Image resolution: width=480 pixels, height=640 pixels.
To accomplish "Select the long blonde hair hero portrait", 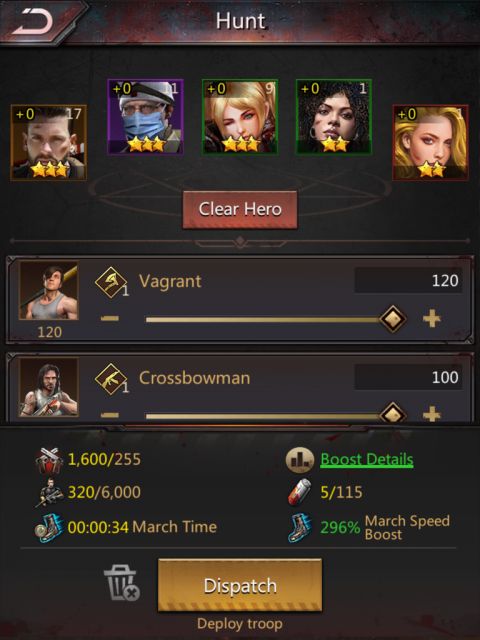I will tap(430, 142).
